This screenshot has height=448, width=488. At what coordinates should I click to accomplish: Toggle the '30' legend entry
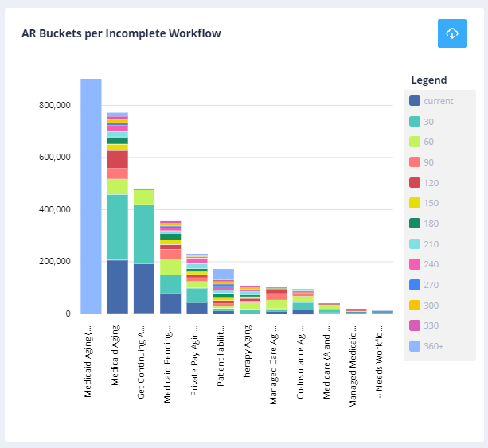coord(428,122)
